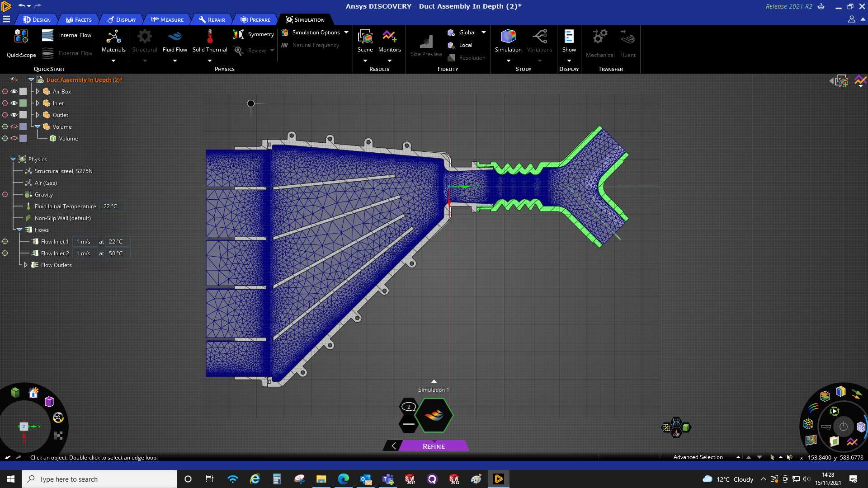Click the Symmetry tool
This screenshot has width=868, height=488.
click(253, 34)
